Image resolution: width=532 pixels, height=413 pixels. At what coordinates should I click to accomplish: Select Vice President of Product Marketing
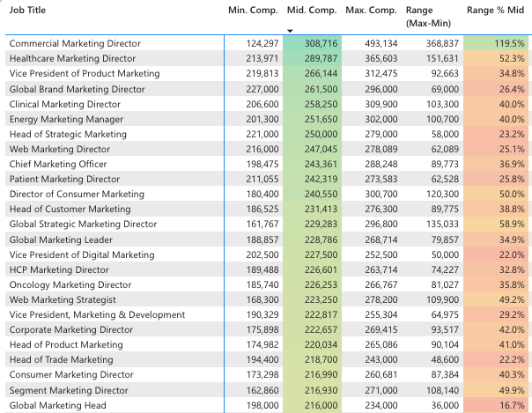[x=85, y=73]
